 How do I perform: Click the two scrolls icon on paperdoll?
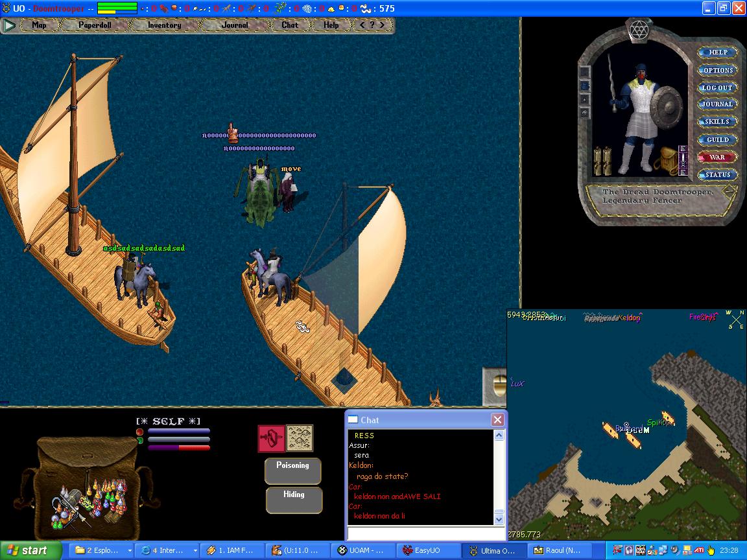click(x=602, y=161)
